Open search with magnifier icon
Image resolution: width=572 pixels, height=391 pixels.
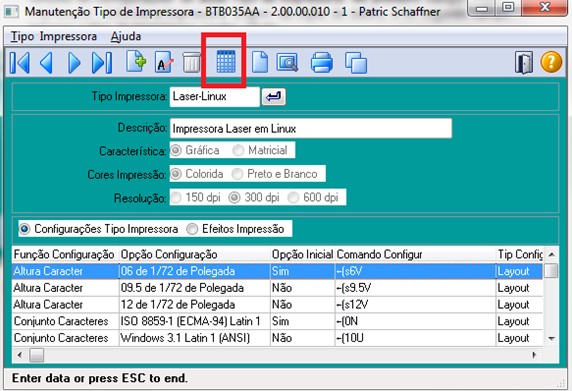coord(287,63)
